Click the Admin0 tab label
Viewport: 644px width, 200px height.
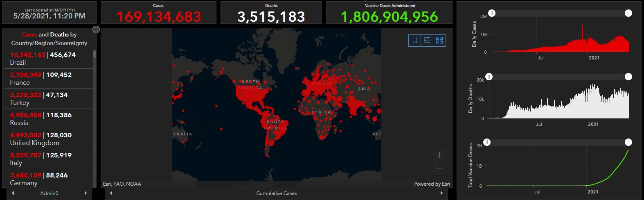49,193
